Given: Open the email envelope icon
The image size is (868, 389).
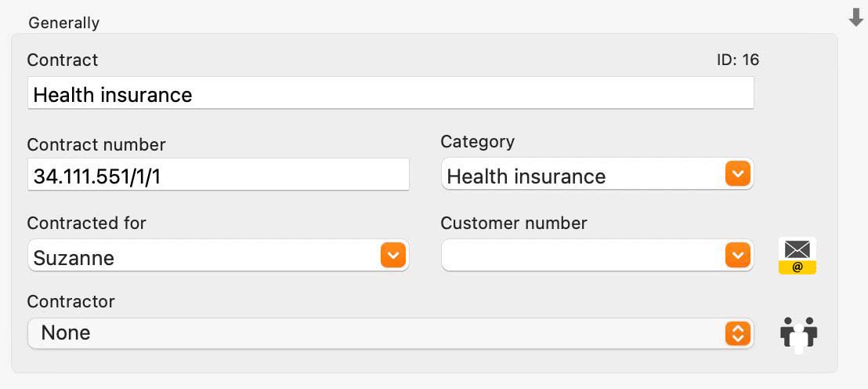Looking at the screenshot, I should coord(797,256).
